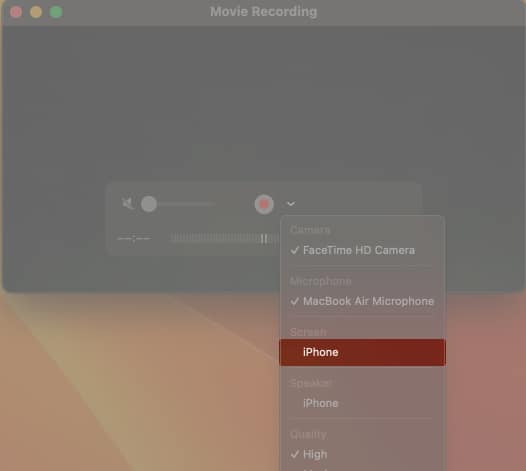Click the volume slider knob
526x471 pixels.
(x=149, y=204)
